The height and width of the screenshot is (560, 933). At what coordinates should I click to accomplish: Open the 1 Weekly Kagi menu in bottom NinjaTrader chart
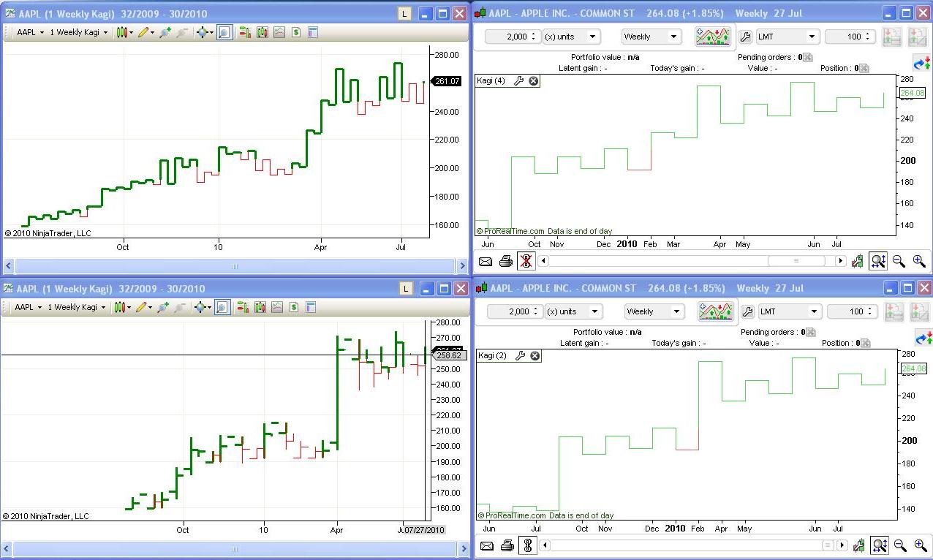click(x=78, y=307)
